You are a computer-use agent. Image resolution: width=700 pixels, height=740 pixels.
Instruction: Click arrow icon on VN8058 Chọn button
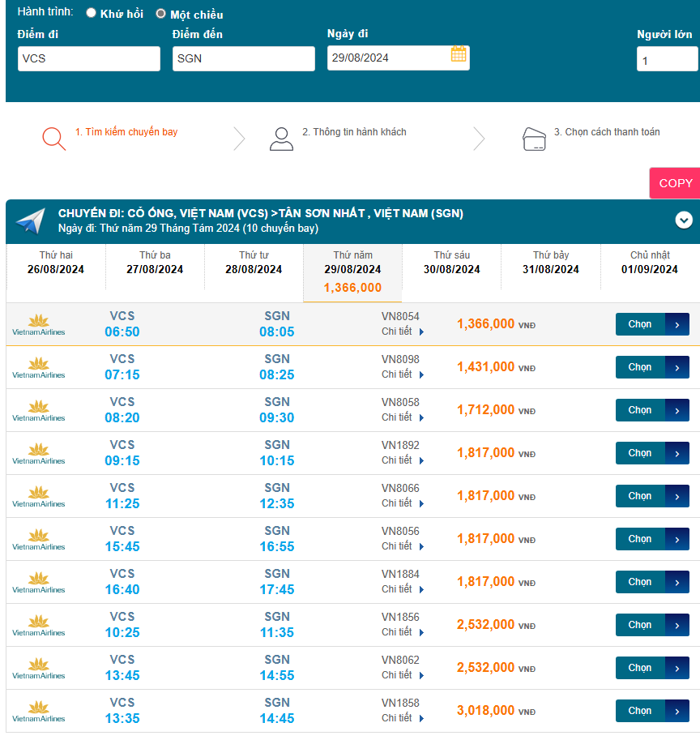coord(677,410)
